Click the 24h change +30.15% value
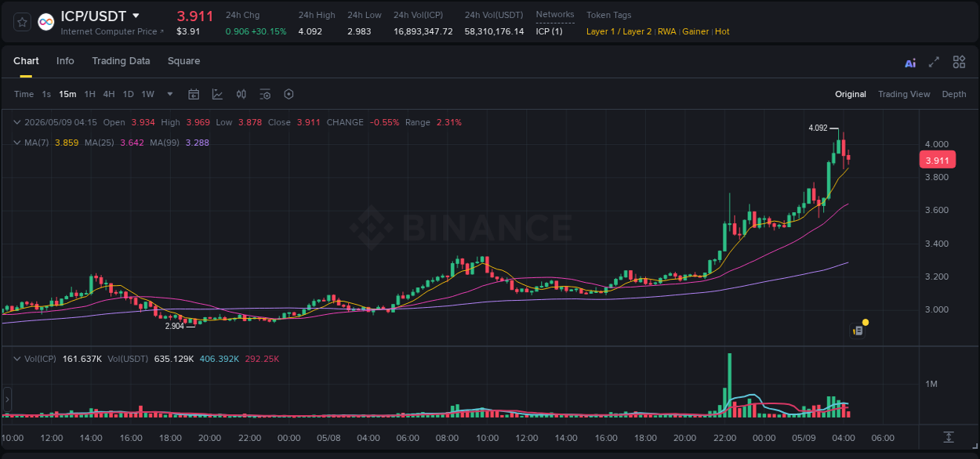Image resolution: width=980 pixels, height=459 pixels. pos(268,31)
